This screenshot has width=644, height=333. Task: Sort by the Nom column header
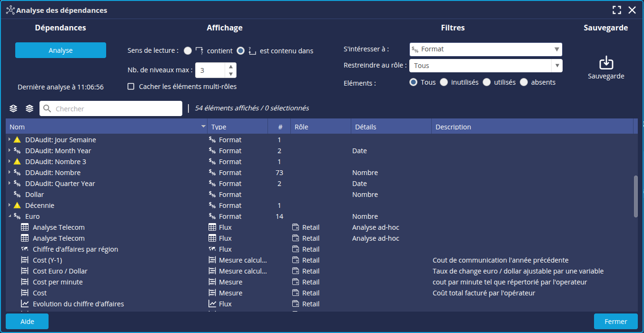coord(105,127)
